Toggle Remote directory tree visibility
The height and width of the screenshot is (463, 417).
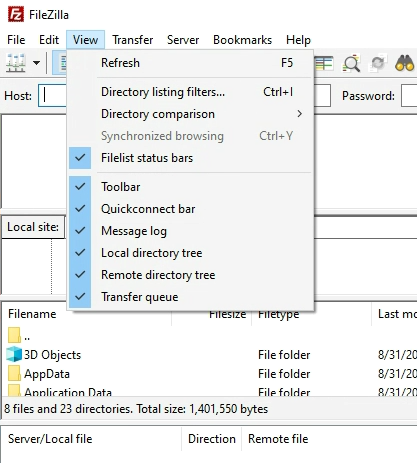190,275
